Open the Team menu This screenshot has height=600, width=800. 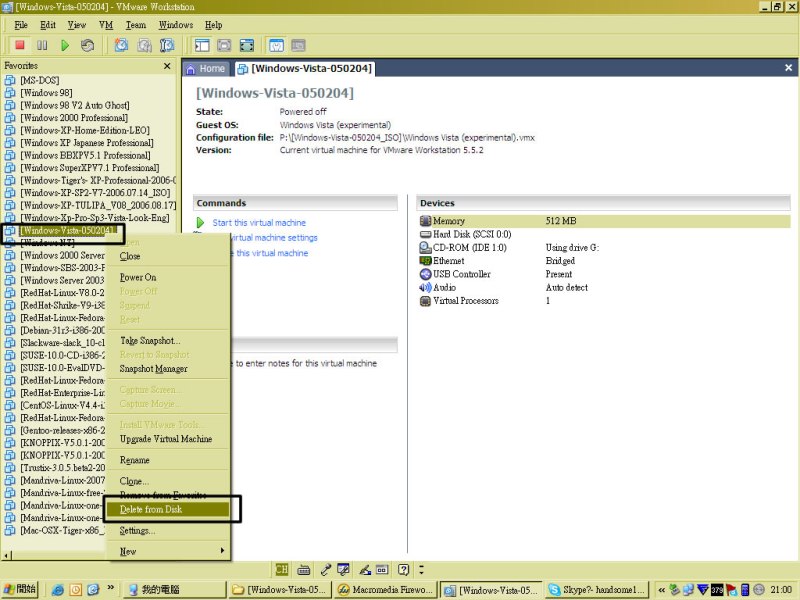[x=136, y=24]
